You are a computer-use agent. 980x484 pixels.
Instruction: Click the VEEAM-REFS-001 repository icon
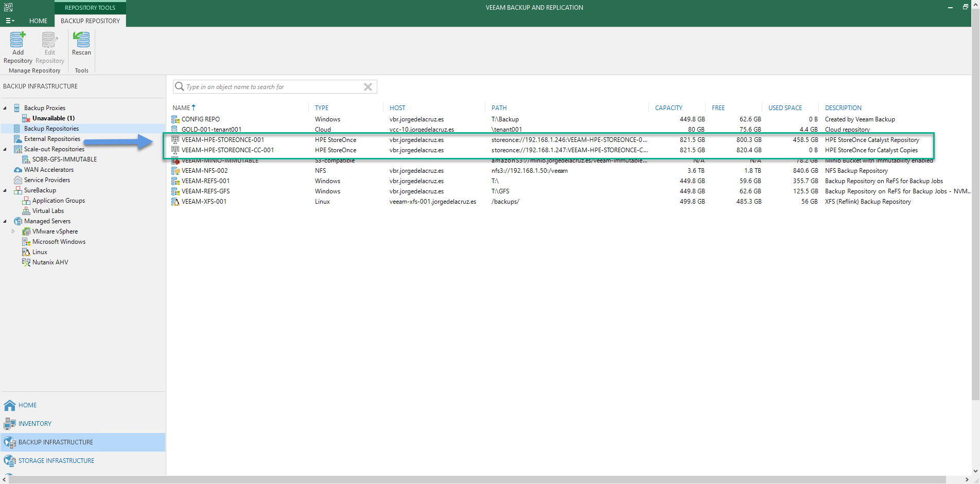(x=175, y=181)
